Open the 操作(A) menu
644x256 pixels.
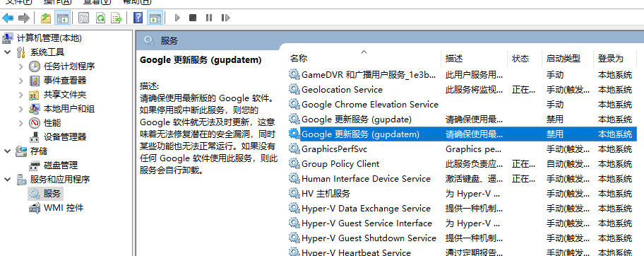coord(57,1)
